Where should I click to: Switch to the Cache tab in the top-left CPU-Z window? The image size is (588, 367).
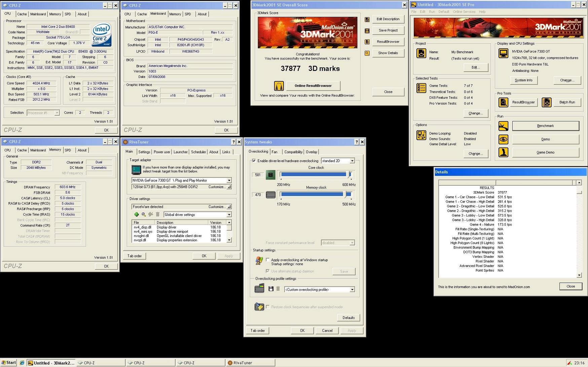point(22,14)
